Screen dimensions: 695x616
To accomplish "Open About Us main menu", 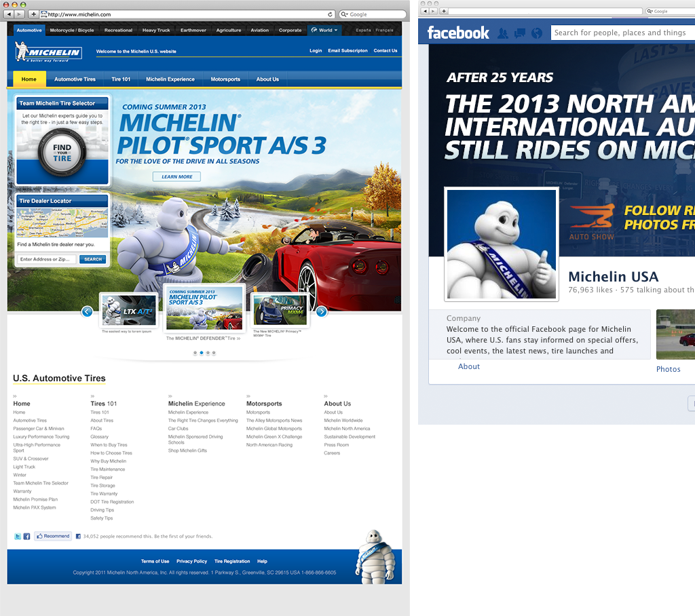I will click(x=267, y=79).
